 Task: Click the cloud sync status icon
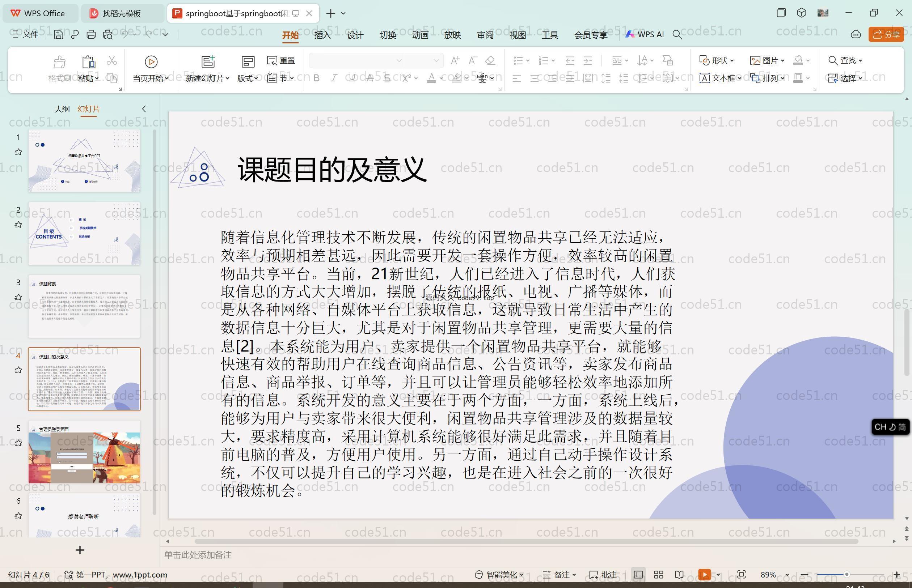click(856, 34)
